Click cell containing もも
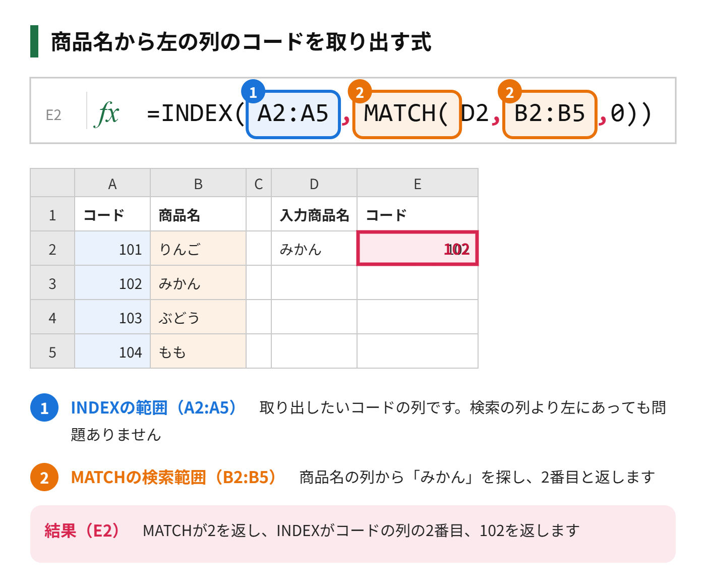Screen dimensions: 706x588 coord(198,351)
